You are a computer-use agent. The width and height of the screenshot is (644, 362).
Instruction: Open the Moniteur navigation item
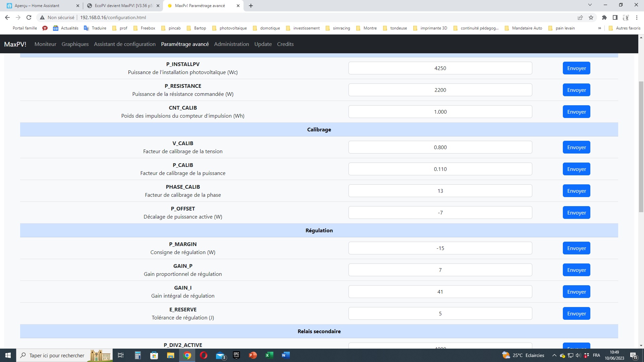(x=45, y=44)
